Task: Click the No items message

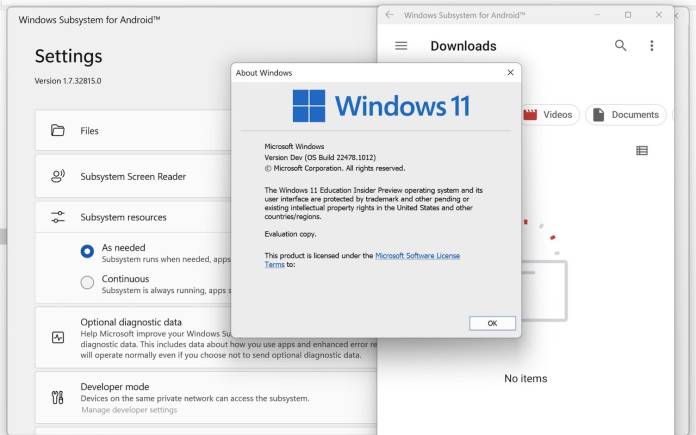Action: pos(526,378)
